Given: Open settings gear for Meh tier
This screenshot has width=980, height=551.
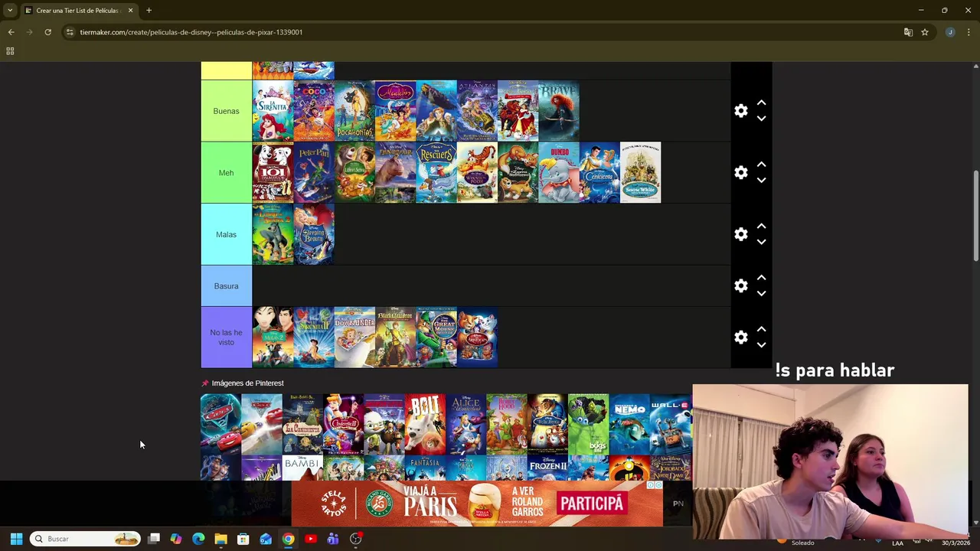Looking at the screenshot, I should point(740,173).
